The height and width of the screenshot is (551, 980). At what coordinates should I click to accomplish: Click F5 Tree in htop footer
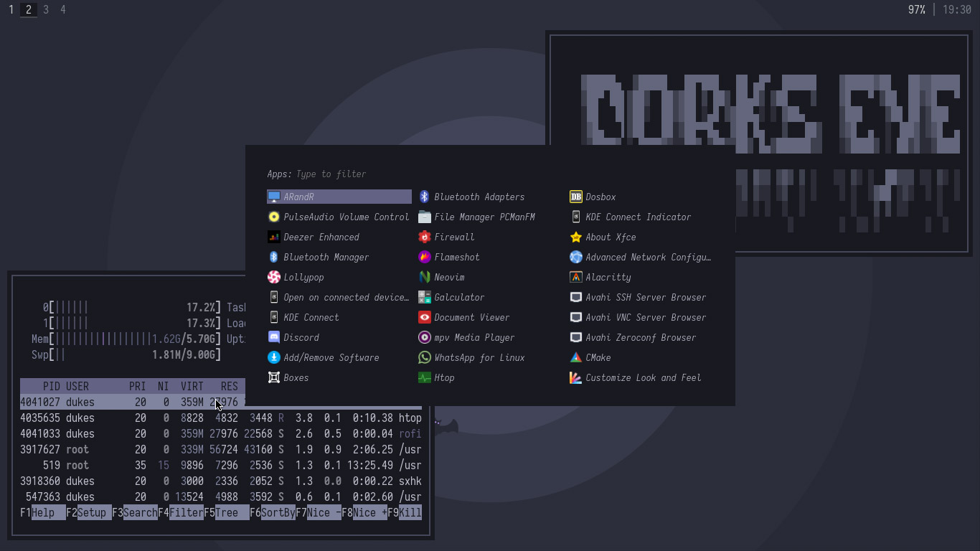(227, 512)
